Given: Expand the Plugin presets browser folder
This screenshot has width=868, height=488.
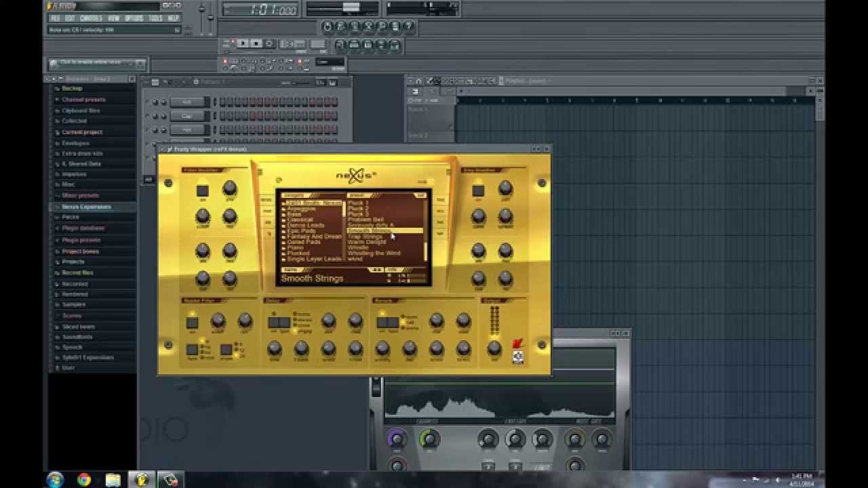Looking at the screenshot, I should (81, 240).
